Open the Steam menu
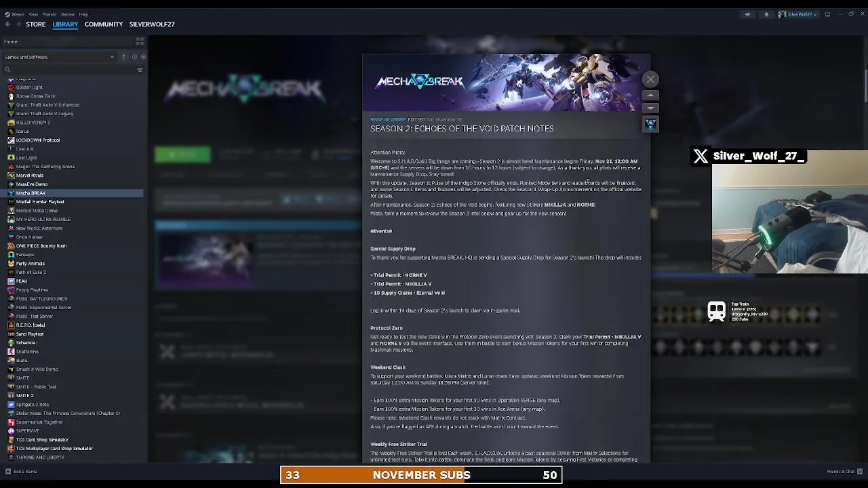Screen dimensions: 868x488 [16, 14]
